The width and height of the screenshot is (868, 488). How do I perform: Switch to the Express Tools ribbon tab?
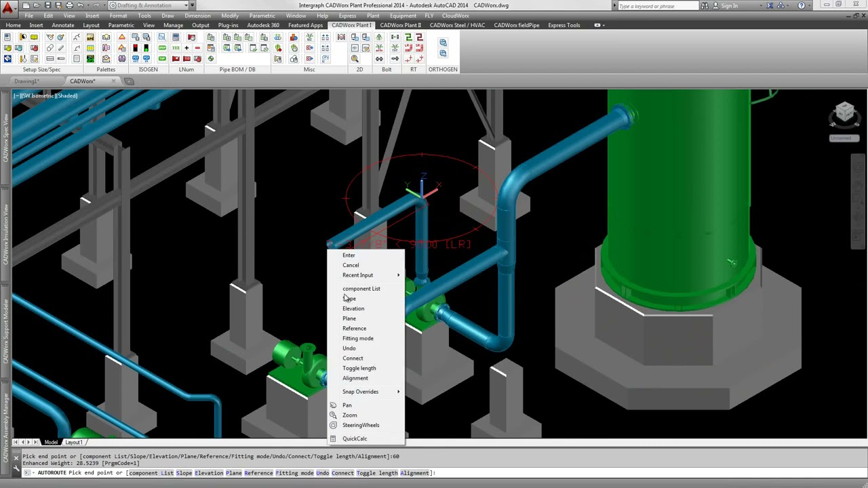tap(564, 25)
